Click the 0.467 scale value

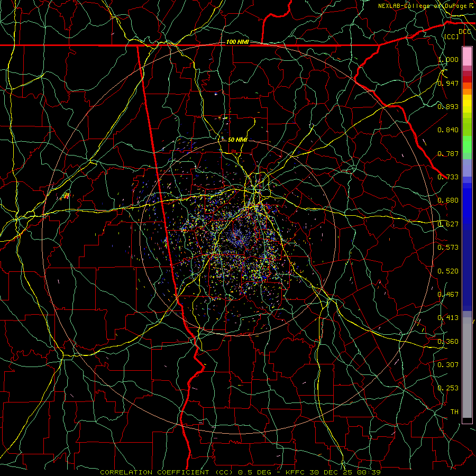coord(448,295)
